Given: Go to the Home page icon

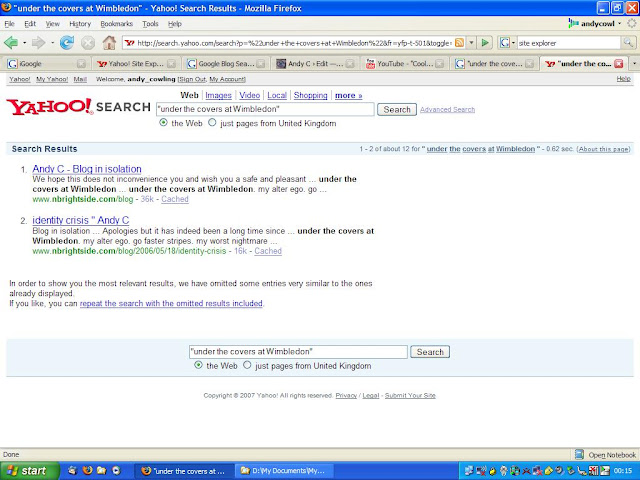Looking at the screenshot, I should point(109,42).
